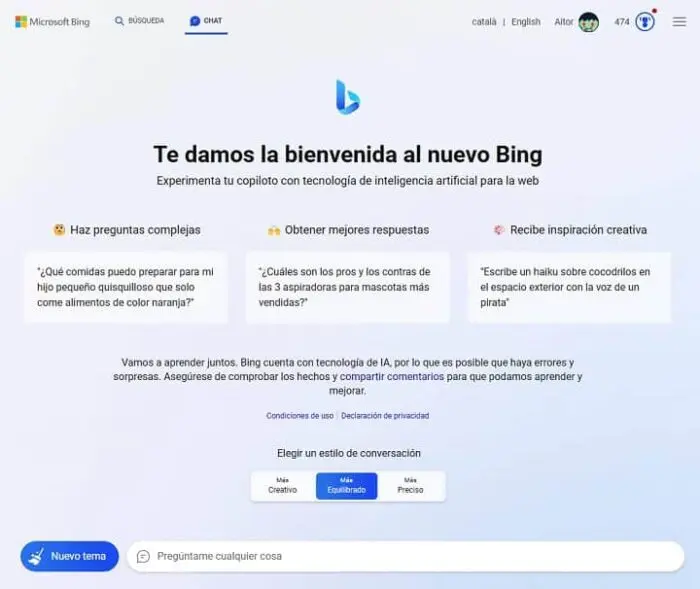Open the Rewards trophy icon
The height and width of the screenshot is (589, 700).
click(645, 22)
